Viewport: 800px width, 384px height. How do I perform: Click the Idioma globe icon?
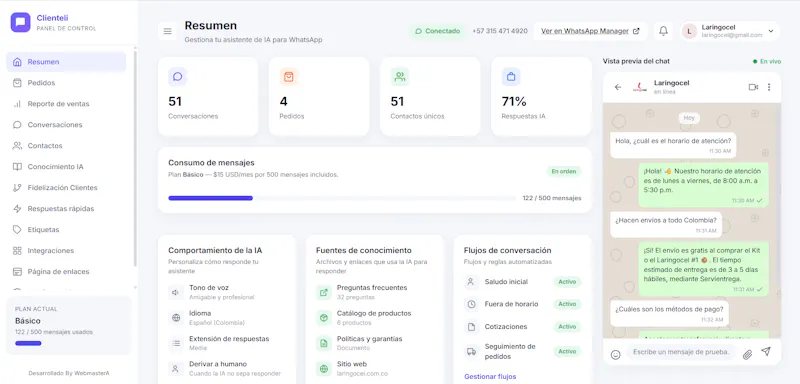176,318
